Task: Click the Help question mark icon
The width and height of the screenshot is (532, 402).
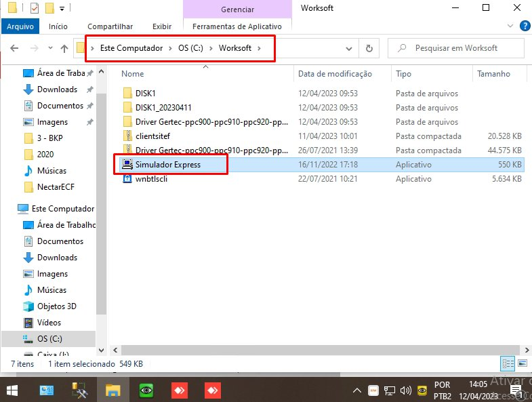Action: pyautogui.click(x=525, y=26)
